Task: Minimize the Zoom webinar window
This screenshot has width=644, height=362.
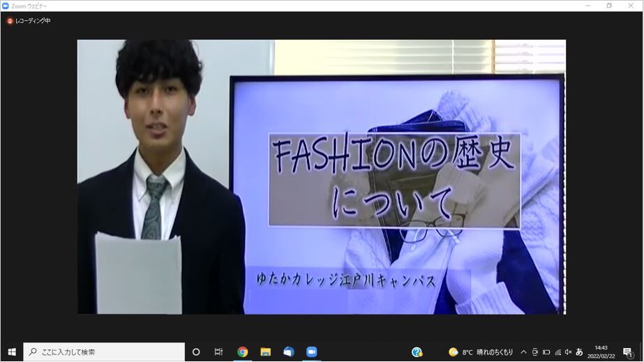Action: point(588,6)
